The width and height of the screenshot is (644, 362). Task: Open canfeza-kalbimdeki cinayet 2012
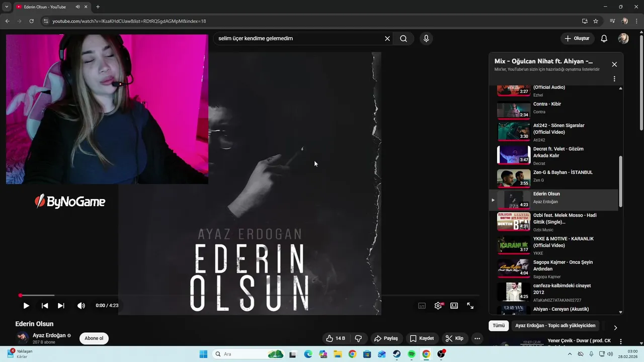coord(553,293)
